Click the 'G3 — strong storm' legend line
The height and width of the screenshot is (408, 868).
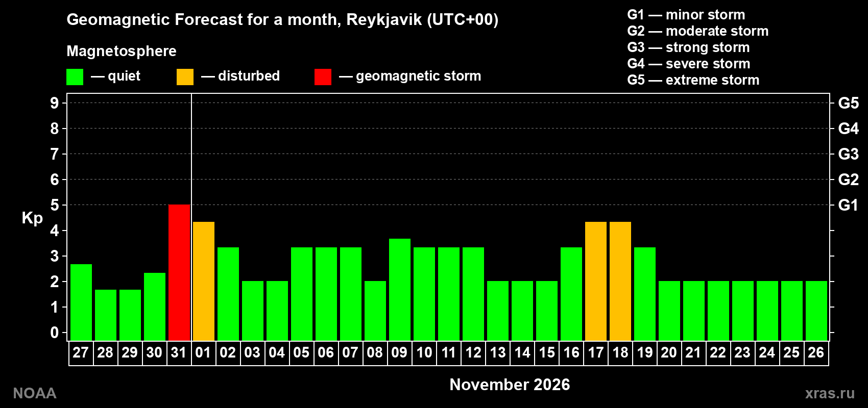688,47
